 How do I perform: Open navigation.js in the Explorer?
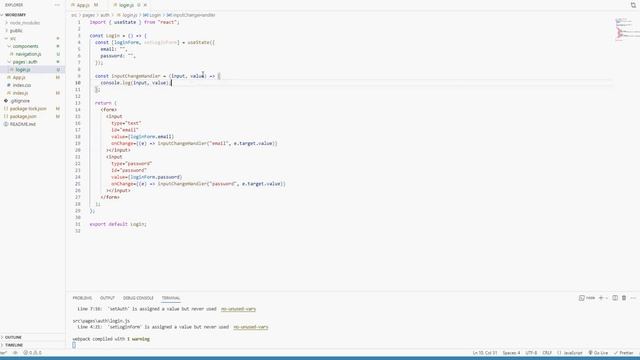pos(28,54)
